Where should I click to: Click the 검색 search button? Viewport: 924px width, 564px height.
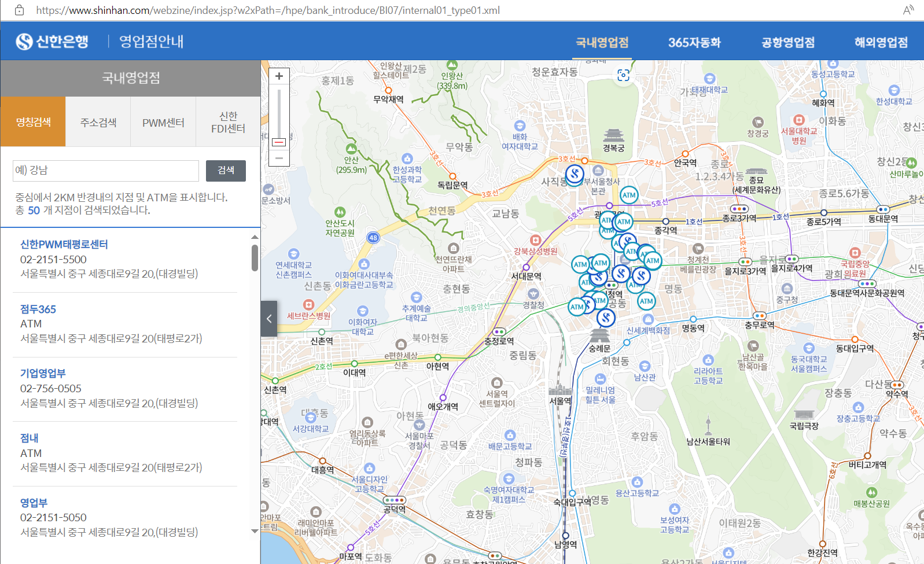click(226, 171)
